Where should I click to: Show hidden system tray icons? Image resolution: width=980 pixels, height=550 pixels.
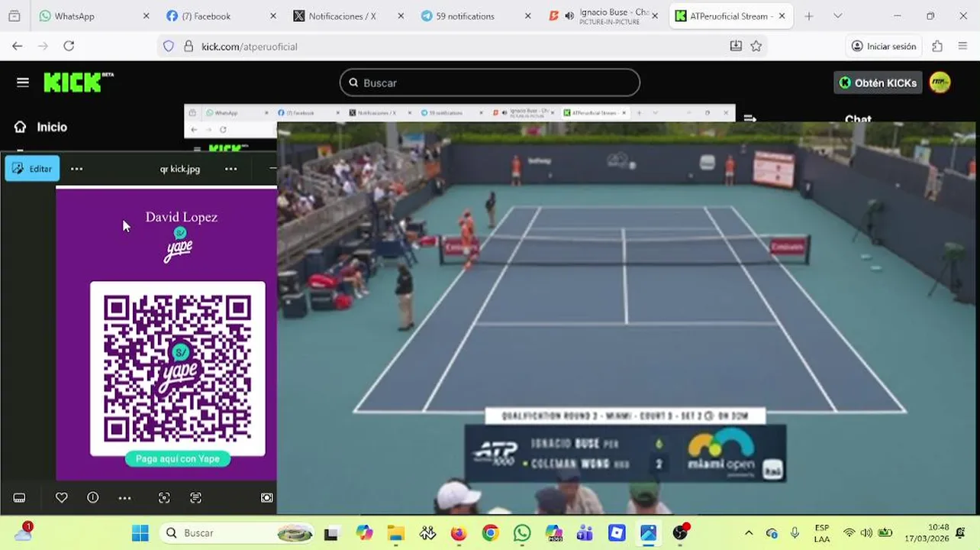[749, 533]
